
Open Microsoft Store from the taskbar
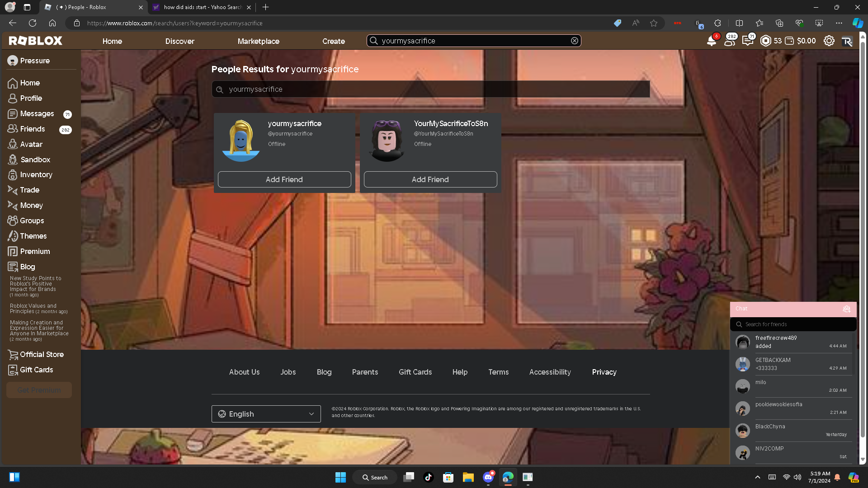[448, 477]
